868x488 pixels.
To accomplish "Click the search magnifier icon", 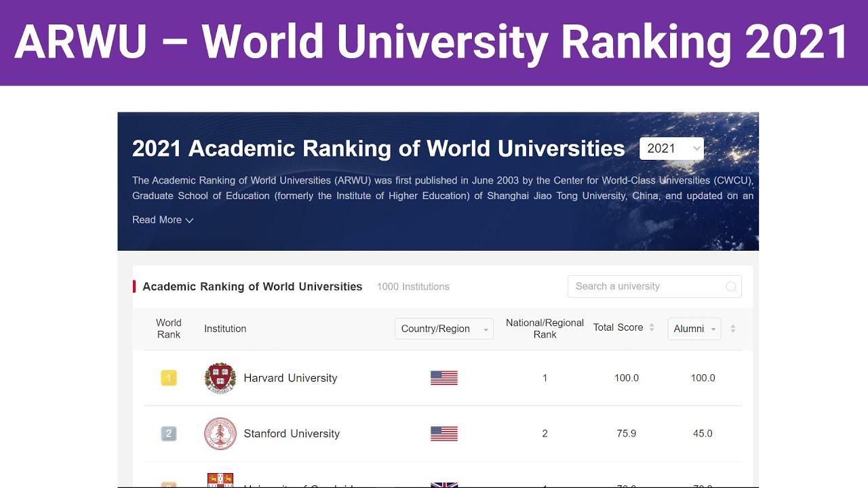I will coord(731,287).
